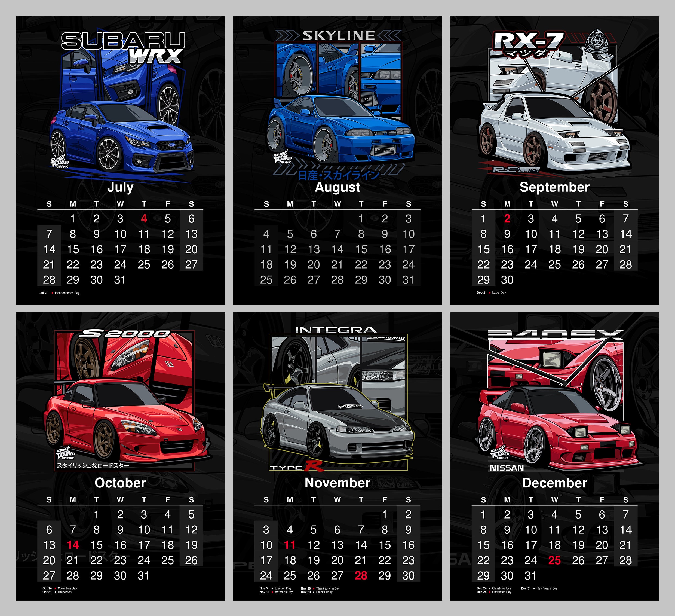
Task: Click the "Dec 31" legend date
Action: coord(526,588)
